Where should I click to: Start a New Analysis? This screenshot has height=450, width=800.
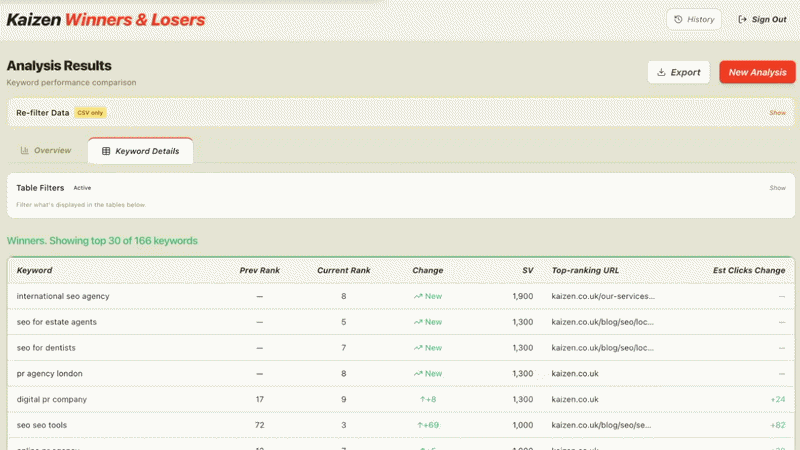[757, 72]
